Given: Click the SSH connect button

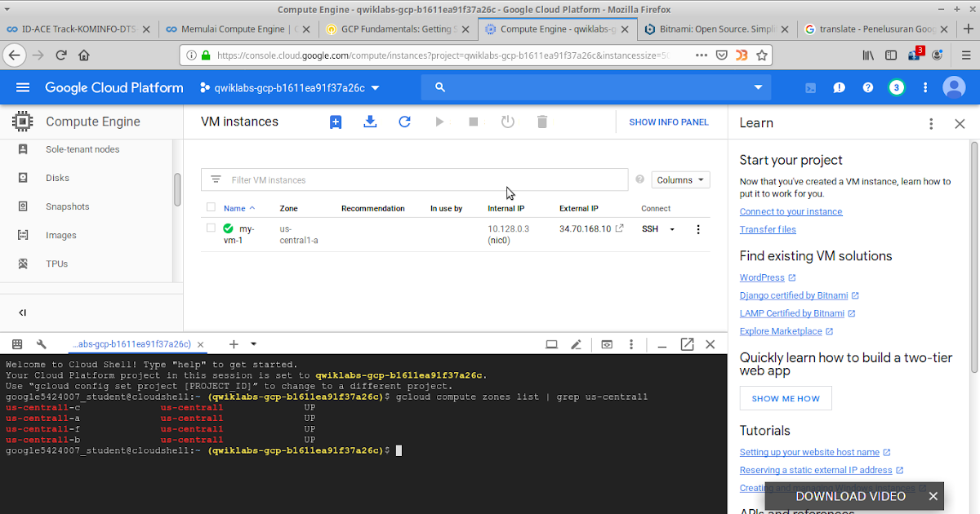Looking at the screenshot, I should pyautogui.click(x=650, y=229).
